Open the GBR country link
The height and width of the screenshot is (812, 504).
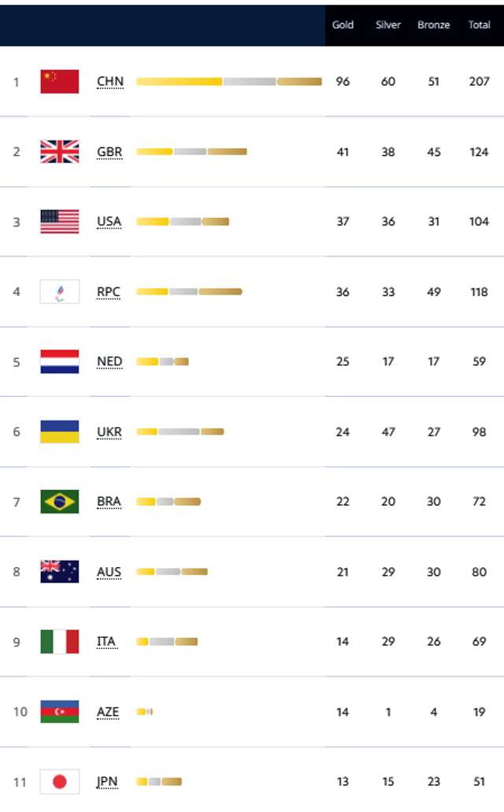[x=109, y=152]
